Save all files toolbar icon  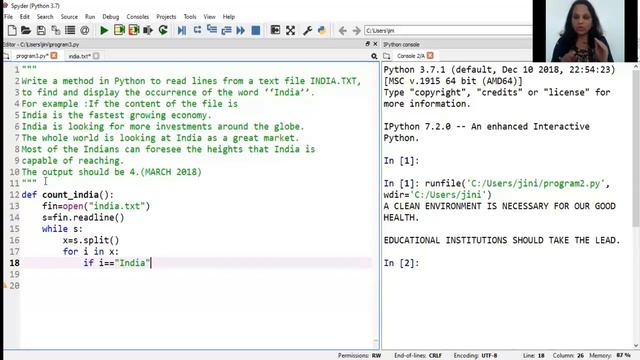[x=56, y=30]
